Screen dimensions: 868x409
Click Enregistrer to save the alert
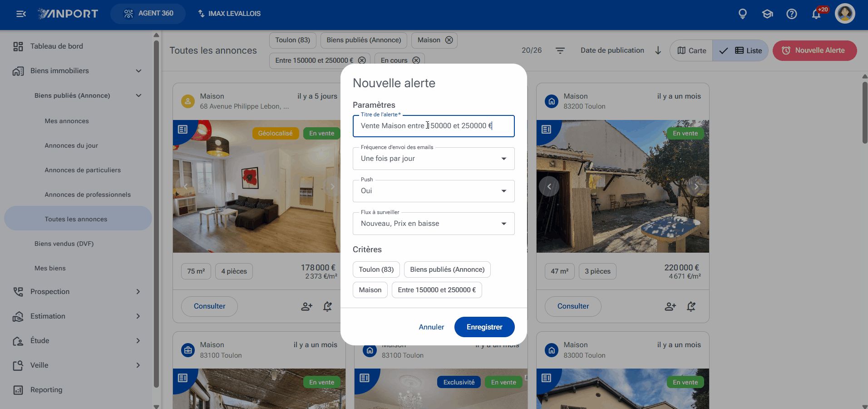click(x=484, y=327)
